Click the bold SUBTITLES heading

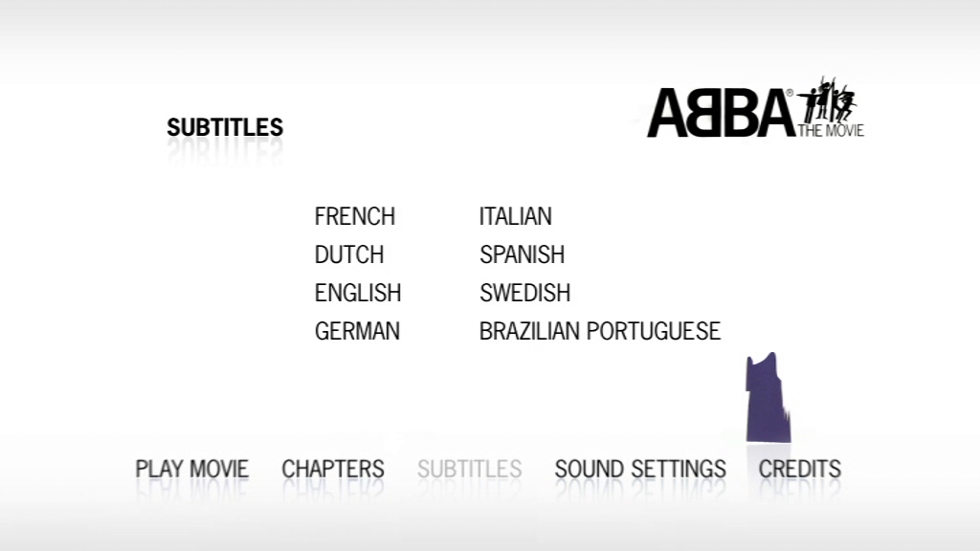tap(225, 127)
